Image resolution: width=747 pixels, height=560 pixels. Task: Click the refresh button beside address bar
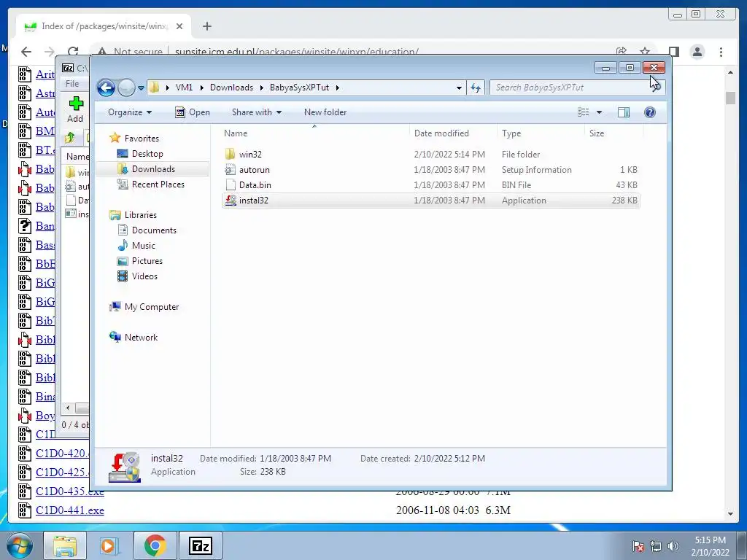coord(476,87)
